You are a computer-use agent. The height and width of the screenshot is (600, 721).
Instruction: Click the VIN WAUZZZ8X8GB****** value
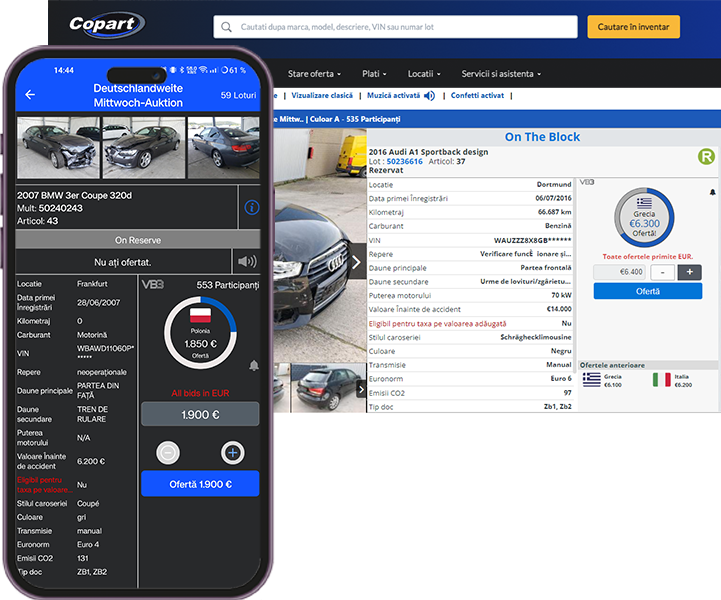tap(532, 240)
